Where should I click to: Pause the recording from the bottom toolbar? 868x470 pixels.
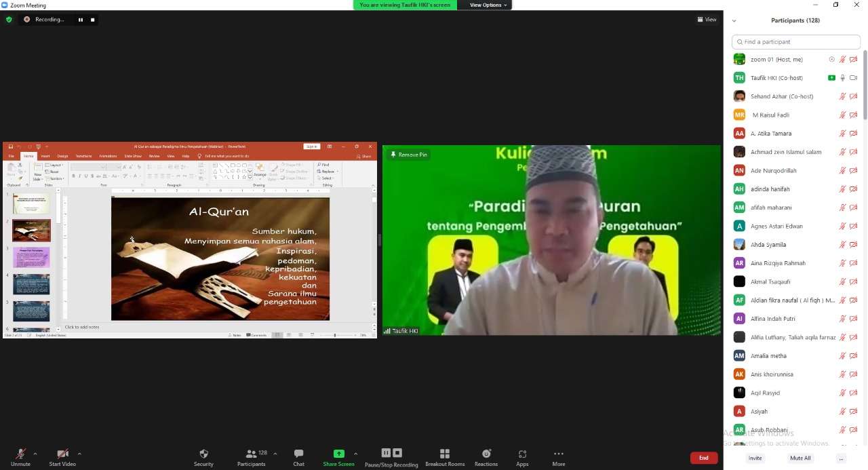[386, 453]
